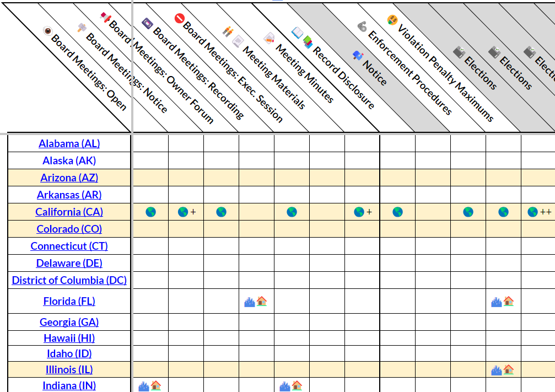The width and height of the screenshot is (555, 392).
Task: Click Indiana city-house icons in Board Meetings: Exec. Session column
Action: pos(291,385)
